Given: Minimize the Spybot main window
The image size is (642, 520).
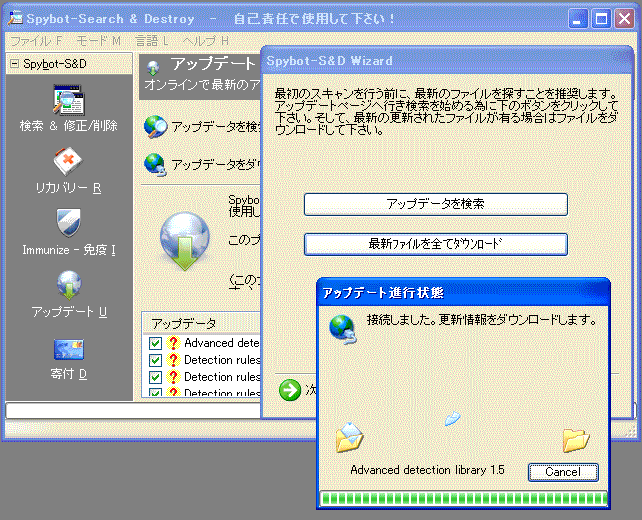Looking at the screenshot, I should 578,18.
